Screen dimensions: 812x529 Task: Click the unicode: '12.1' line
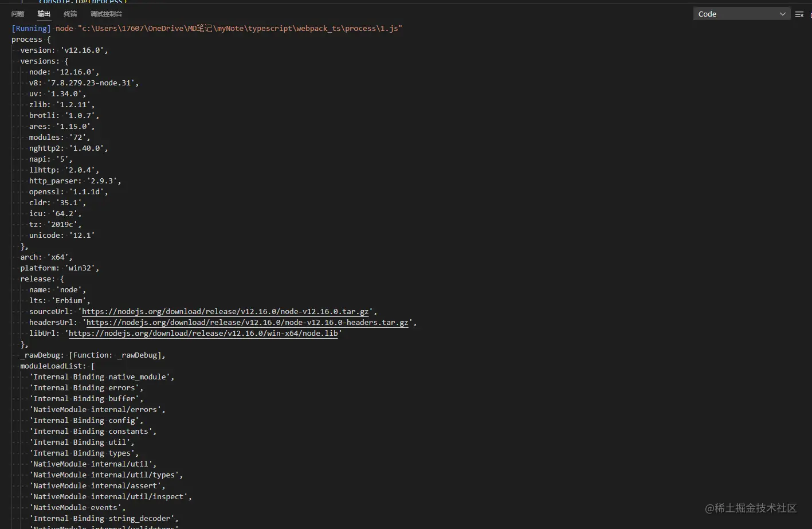[62, 236]
